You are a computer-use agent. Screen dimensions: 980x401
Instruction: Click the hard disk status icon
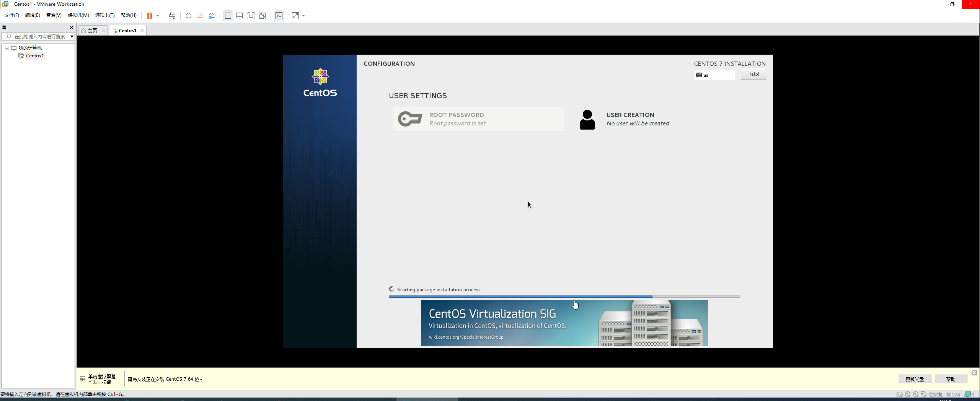point(899,394)
